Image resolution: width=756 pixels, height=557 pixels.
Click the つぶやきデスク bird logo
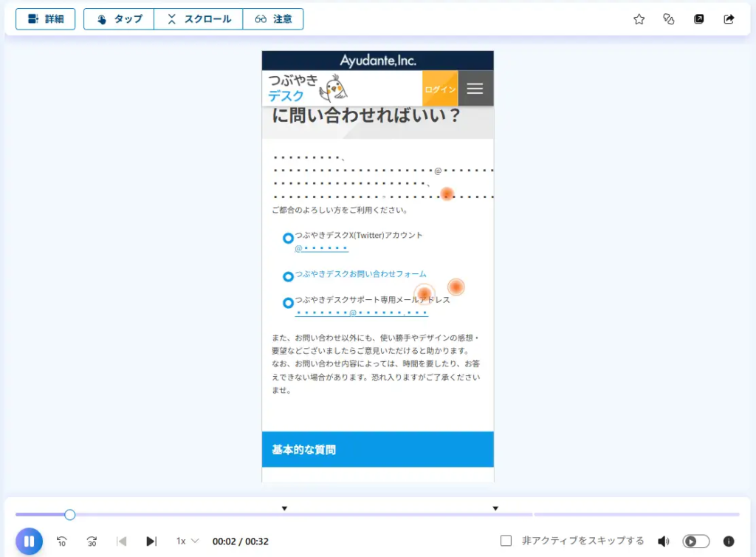click(308, 88)
